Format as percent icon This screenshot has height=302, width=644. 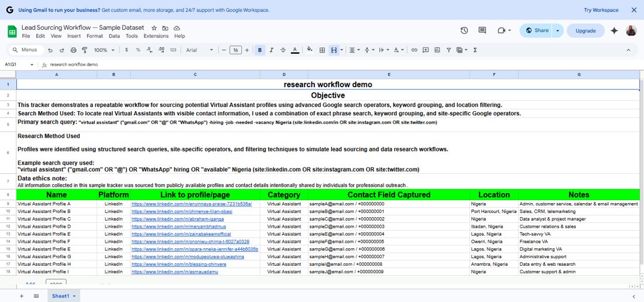point(138,50)
